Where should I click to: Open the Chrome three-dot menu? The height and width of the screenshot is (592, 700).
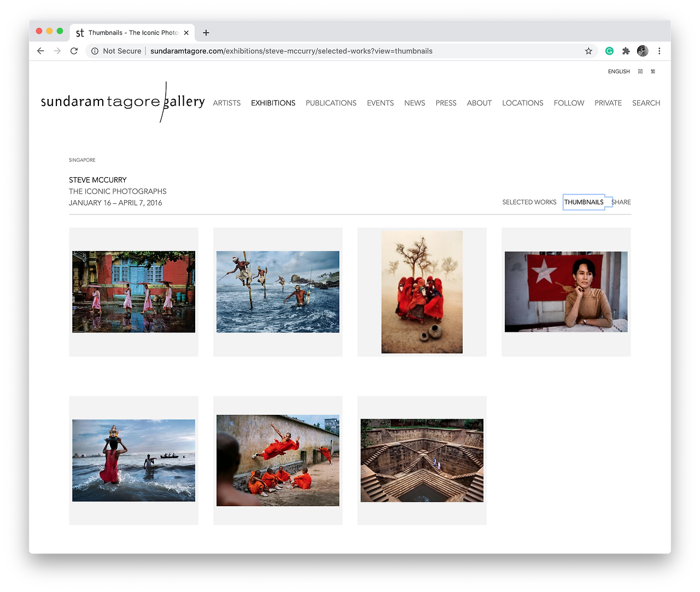[660, 51]
